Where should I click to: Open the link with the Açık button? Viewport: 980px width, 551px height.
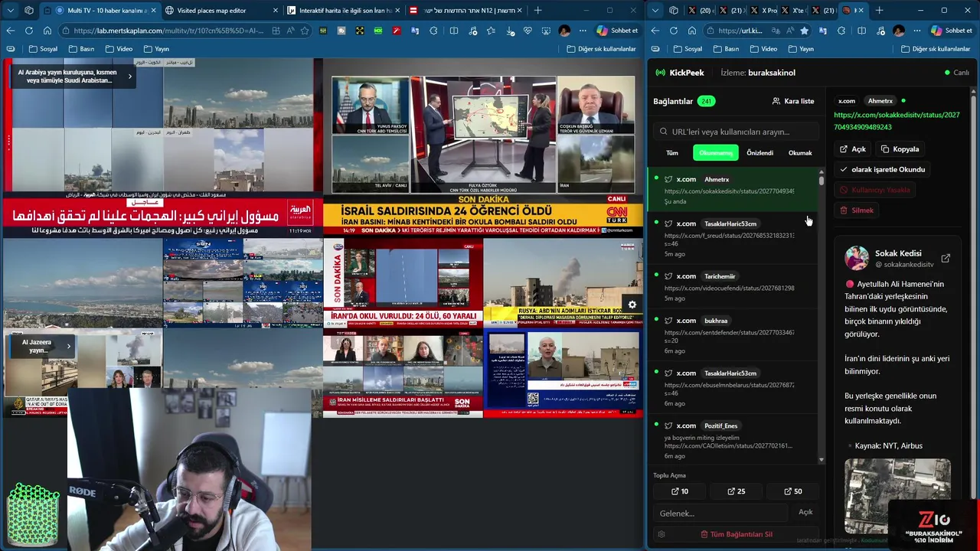point(853,149)
